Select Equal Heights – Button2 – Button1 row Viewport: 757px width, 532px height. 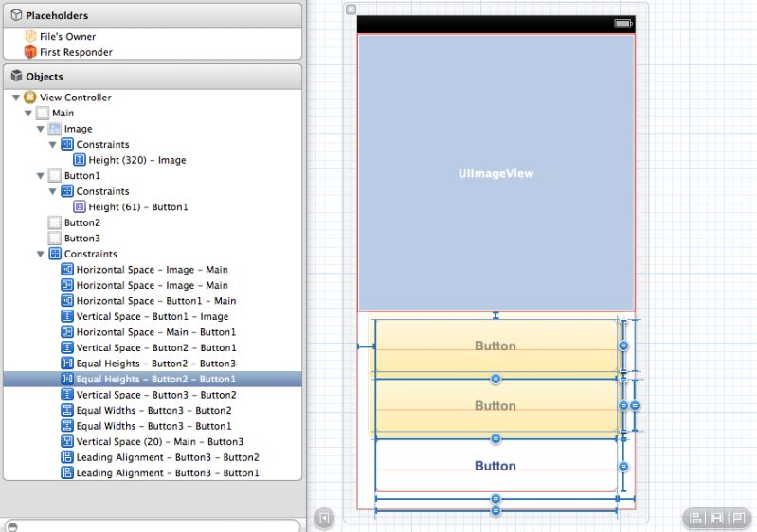(x=153, y=379)
